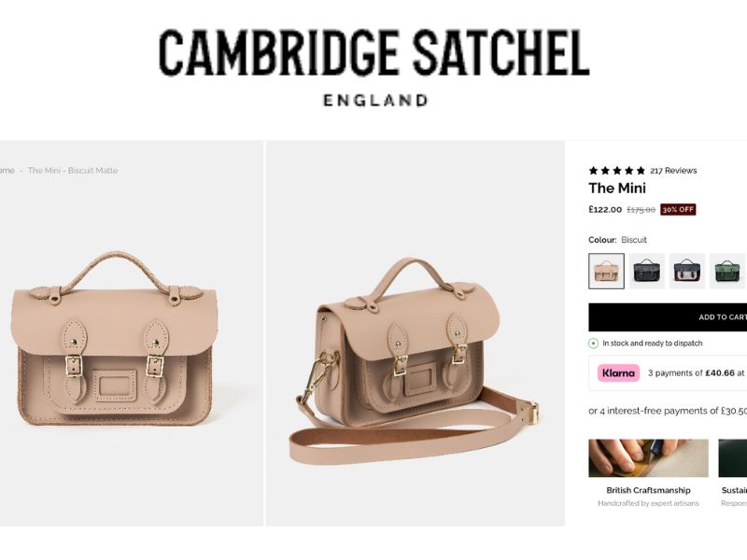This screenshot has height=560, width=747.
Task: Click the Home breadcrumb link
Action: pos(7,171)
